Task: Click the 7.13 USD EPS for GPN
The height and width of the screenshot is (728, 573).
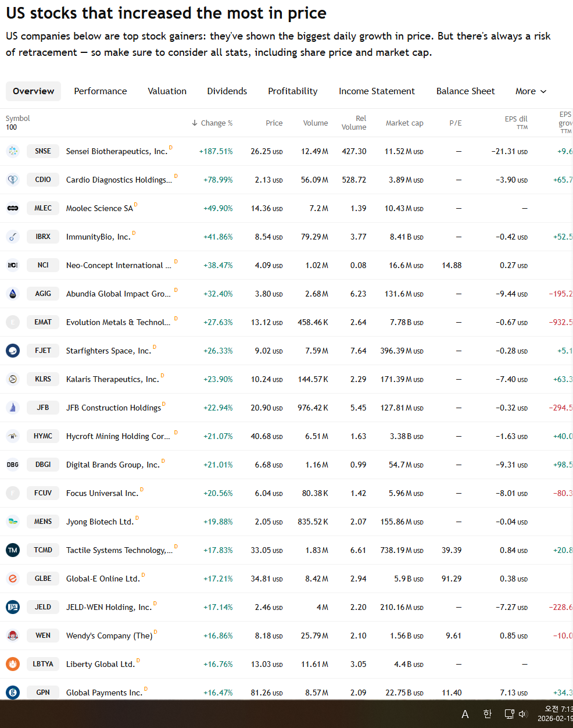Action: pos(514,693)
